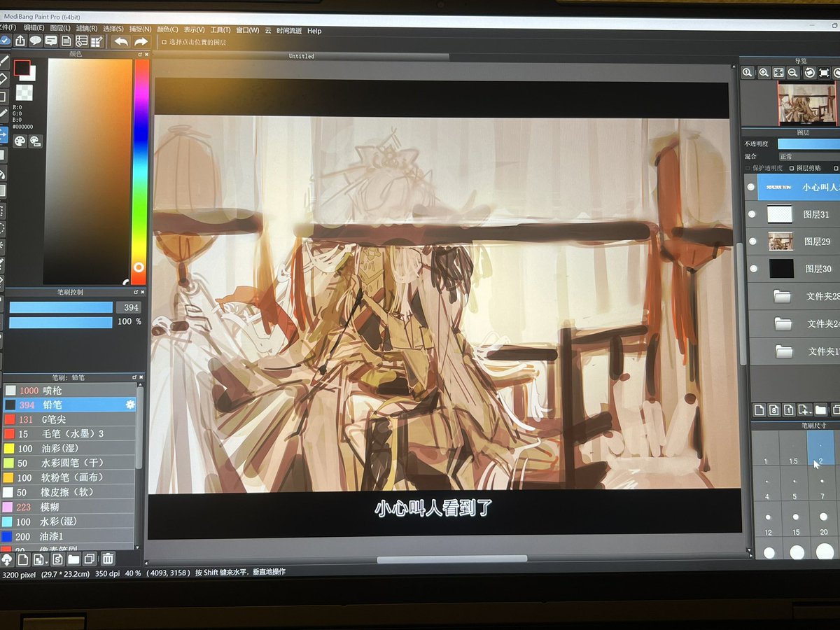
Task: Click the duplicate brush icon
Action: click(x=90, y=559)
